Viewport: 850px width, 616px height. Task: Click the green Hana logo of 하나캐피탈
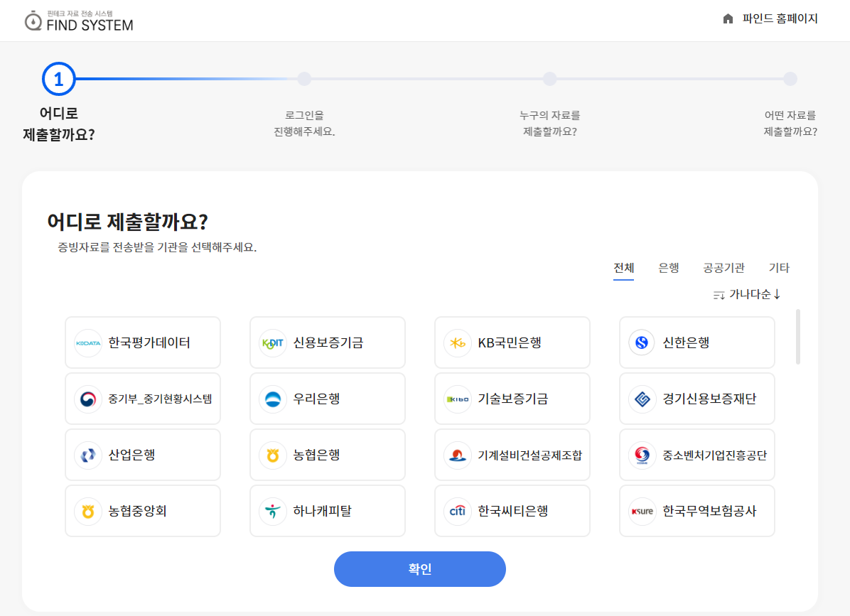pos(273,512)
